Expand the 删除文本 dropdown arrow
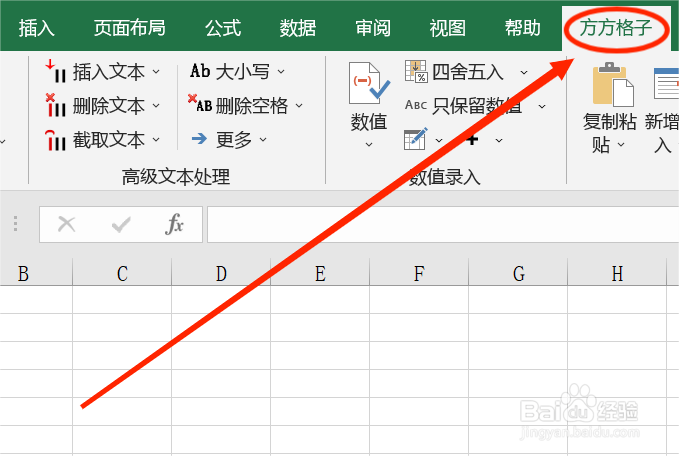This screenshot has height=456, width=679. click(156, 106)
